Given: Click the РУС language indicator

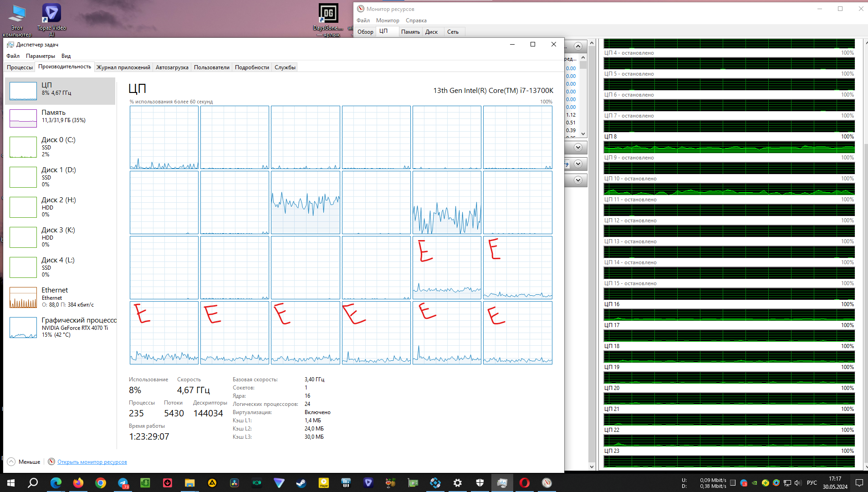Looking at the screenshot, I should pyautogui.click(x=812, y=483).
